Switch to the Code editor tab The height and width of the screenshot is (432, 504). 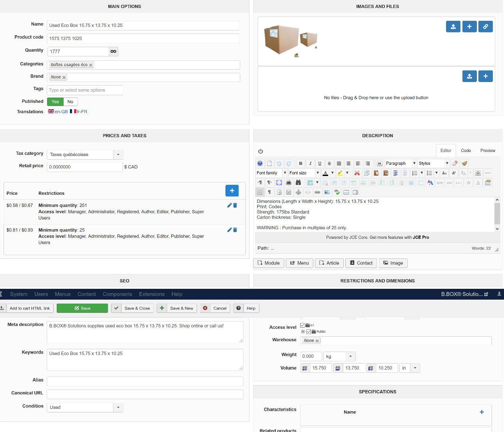point(466,150)
